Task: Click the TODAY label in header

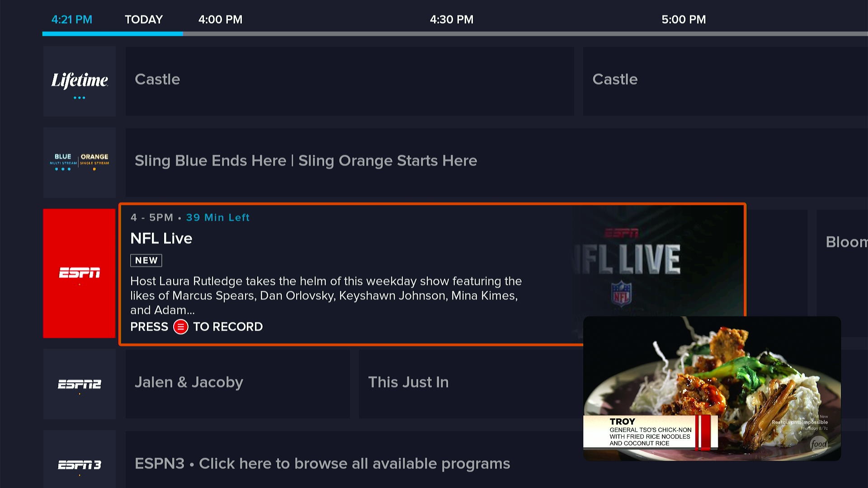Action: pyautogui.click(x=144, y=20)
